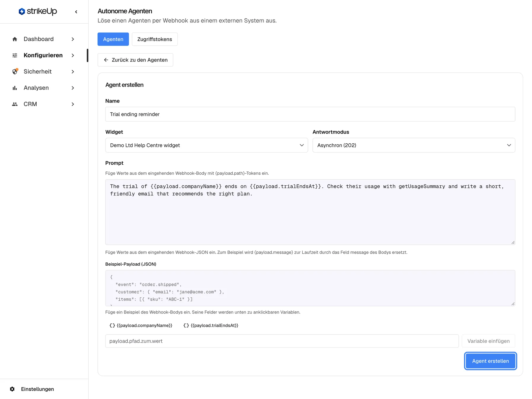Expand the Sicherheit menu chevron
Image resolution: width=532 pixels, height=399 pixels.
point(73,72)
